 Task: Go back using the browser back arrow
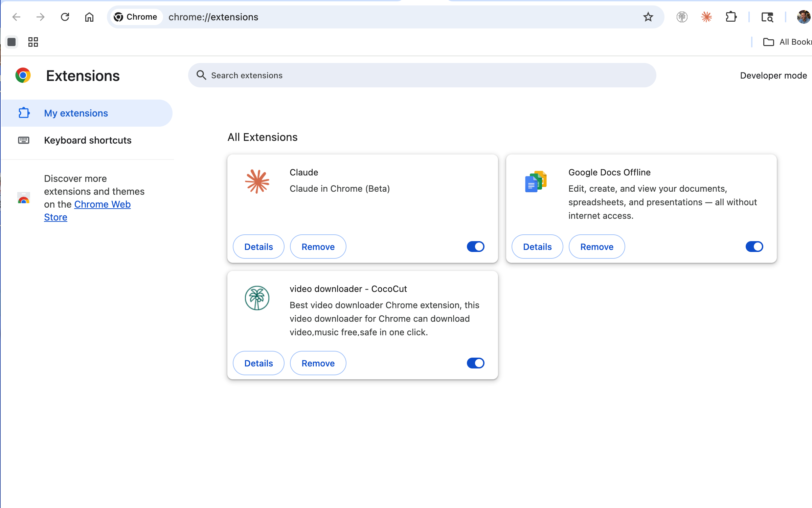point(16,17)
